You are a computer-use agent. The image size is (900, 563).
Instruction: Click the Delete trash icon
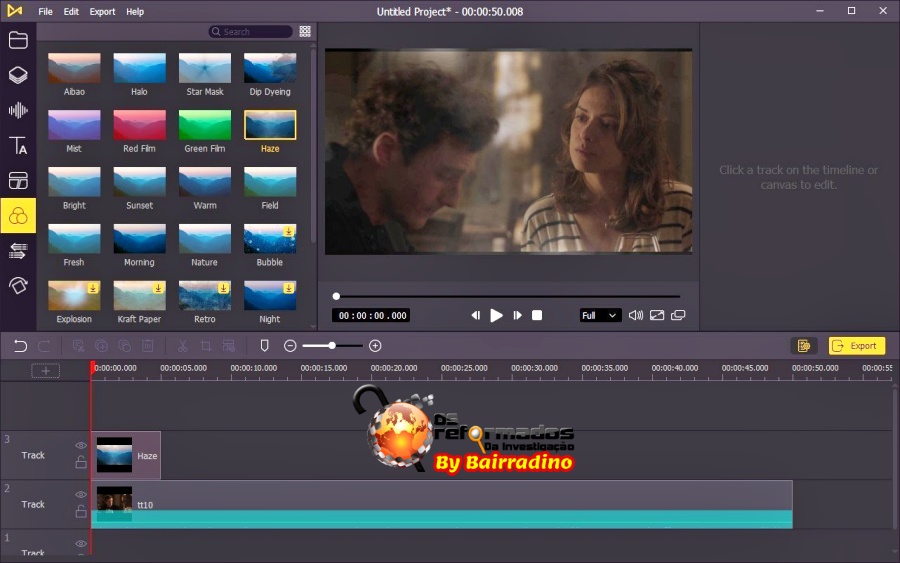coord(148,346)
